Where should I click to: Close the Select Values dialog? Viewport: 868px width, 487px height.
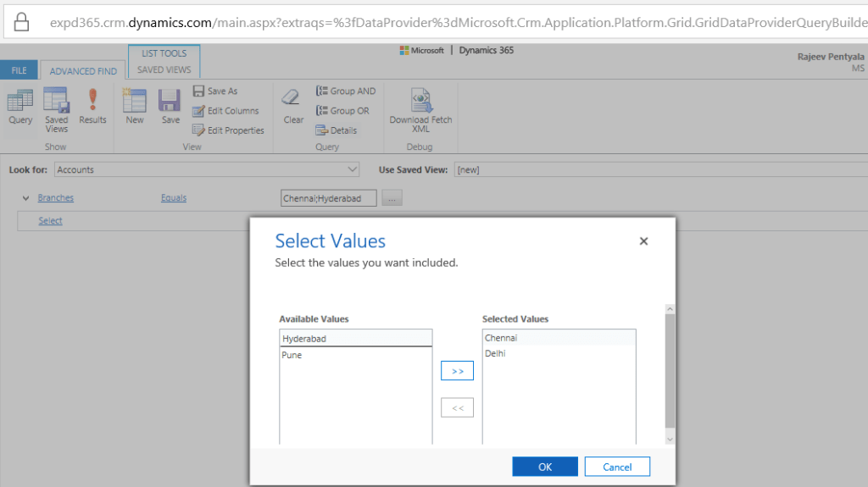pyautogui.click(x=643, y=241)
